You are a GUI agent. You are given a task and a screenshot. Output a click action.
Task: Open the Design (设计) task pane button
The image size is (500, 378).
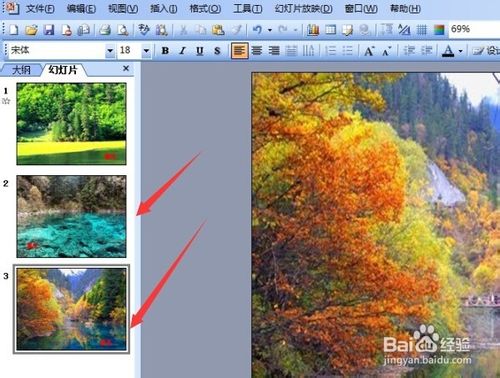click(x=487, y=51)
